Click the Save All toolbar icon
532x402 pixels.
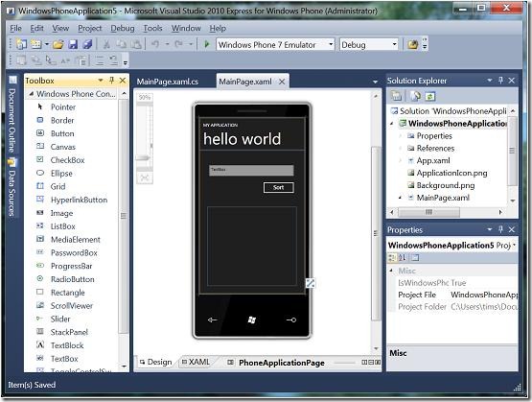(x=87, y=44)
